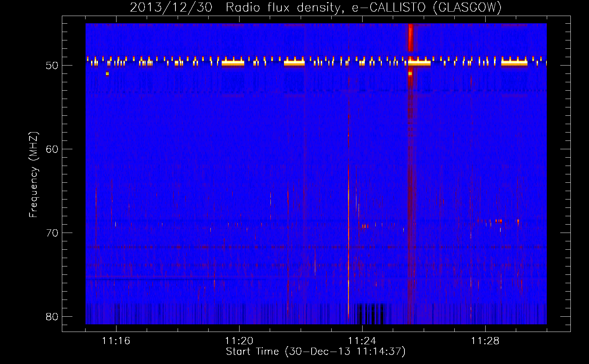Select the Frequency (MHZ) axis label
589x364 pixels.
pyautogui.click(x=33, y=175)
